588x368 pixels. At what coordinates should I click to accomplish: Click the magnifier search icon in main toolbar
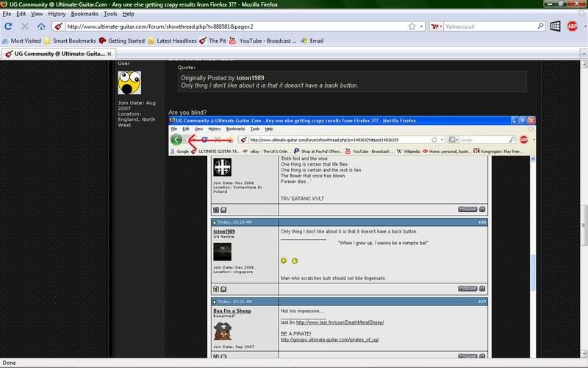(x=540, y=26)
